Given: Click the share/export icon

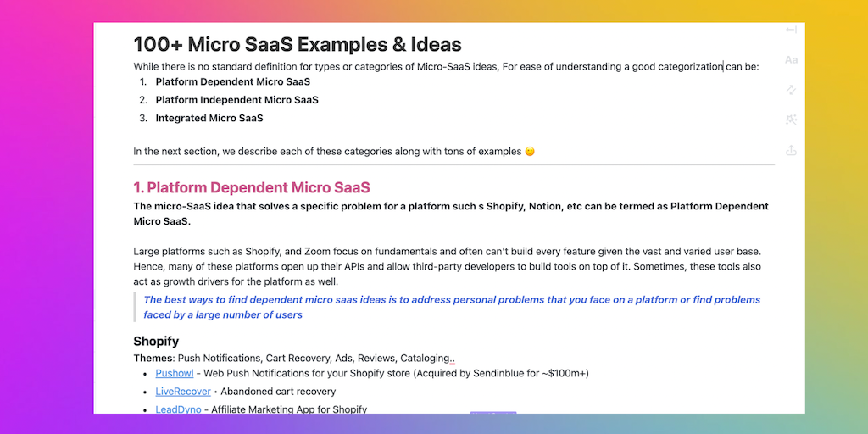Looking at the screenshot, I should click(791, 150).
